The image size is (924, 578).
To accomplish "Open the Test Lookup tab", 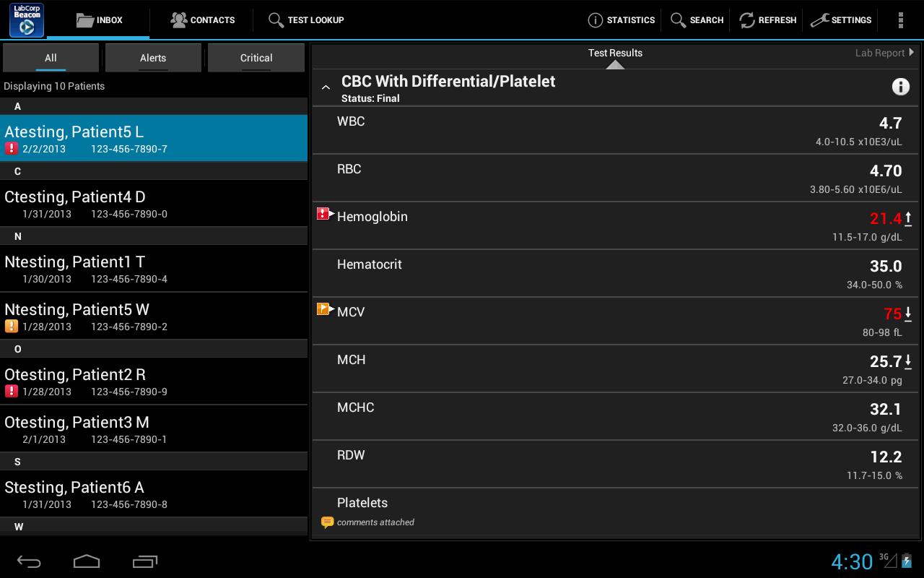I will (306, 20).
